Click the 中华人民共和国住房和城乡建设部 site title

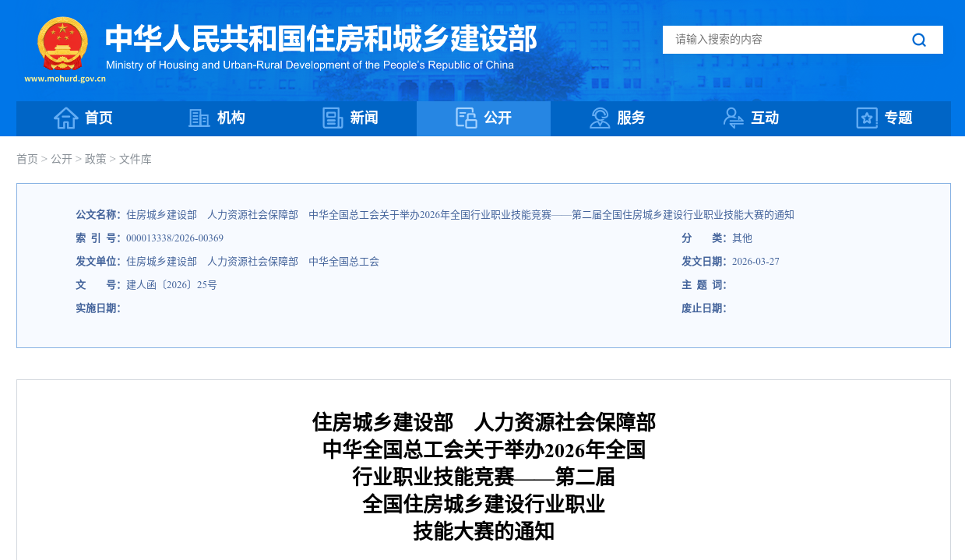[321, 38]
